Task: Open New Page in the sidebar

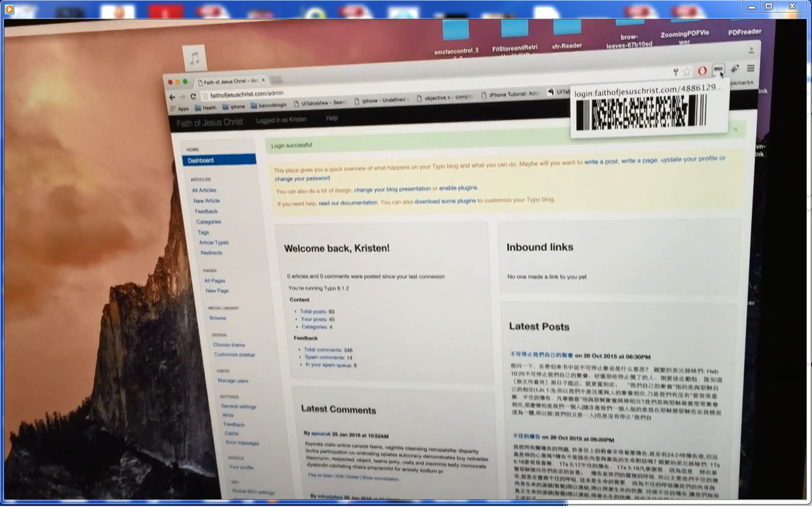Action: coord(217,291)
